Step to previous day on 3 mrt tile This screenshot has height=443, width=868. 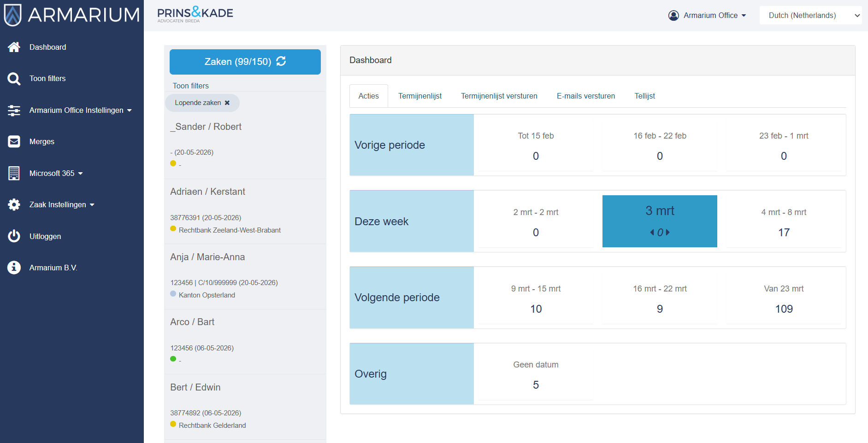click(652, 233)
